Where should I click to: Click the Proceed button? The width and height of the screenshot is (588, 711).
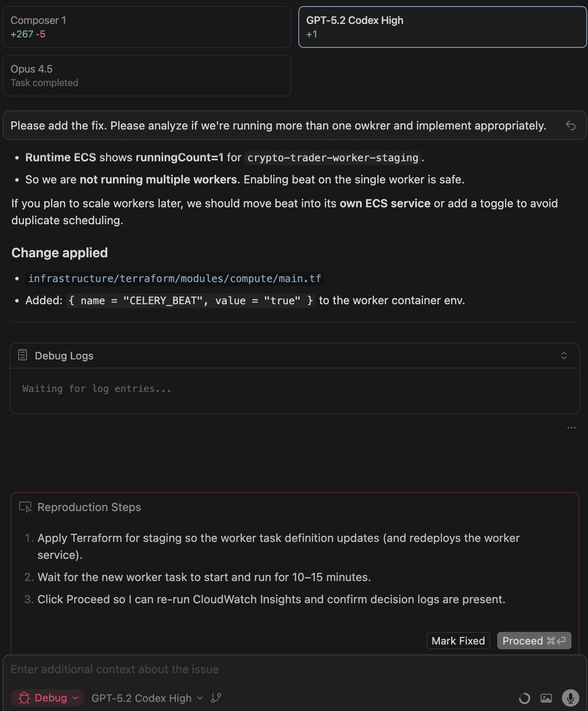534,641
